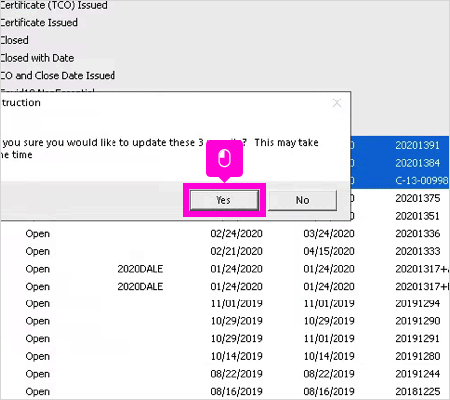The image size is (450, 400).
Task: Select the row numbered 20191291
Action: pos(225,338)
